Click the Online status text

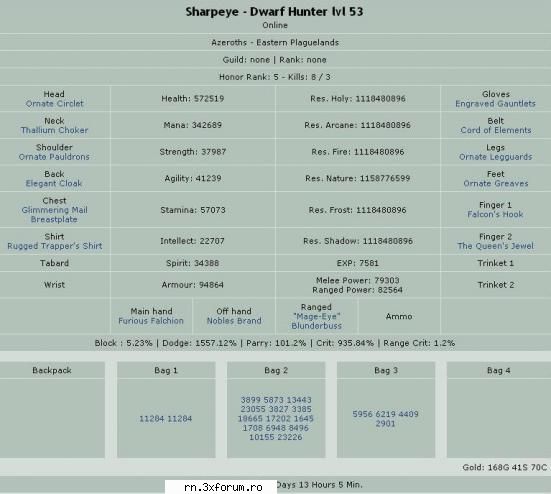point(275,25)
